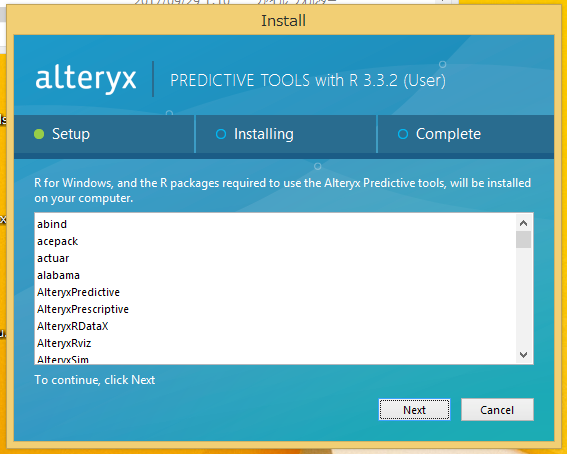Click the green Setup step indicator dot
The width and height of the screenshot is (567, 454).
click(39, 134)
